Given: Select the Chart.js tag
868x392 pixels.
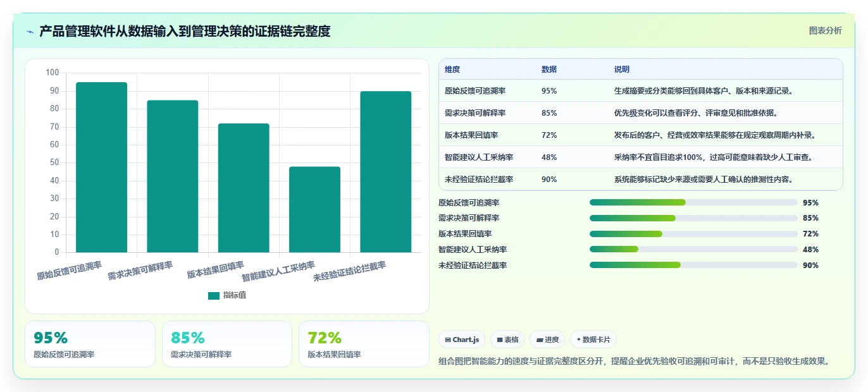Looking at the screenshot, I should pyautogui.click(x=462, y=340).
